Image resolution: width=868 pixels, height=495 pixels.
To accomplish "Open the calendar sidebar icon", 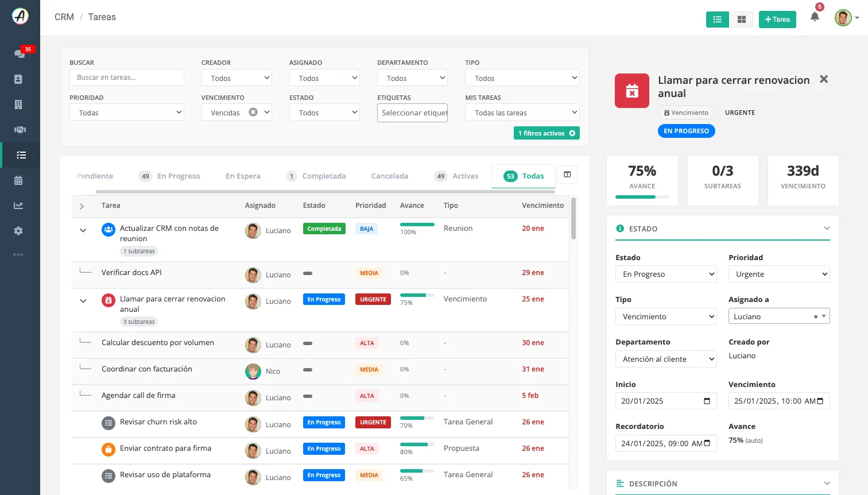I will pyautogui.click(x=18, y=180).
